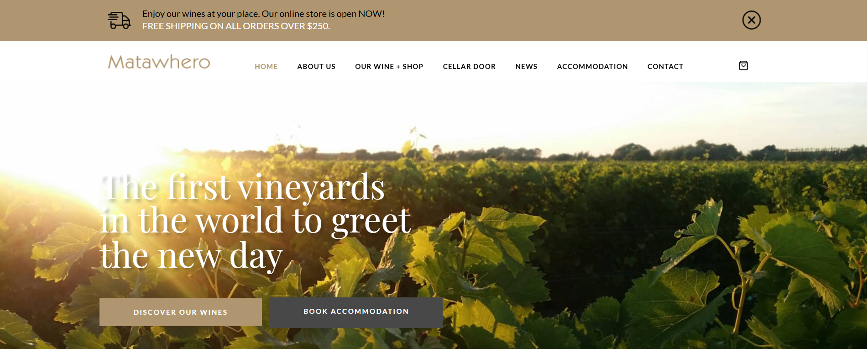Viewport: 868px width, 349px height.
Task: Click the Discover Our Wines button
Action: tap(181, 312)
